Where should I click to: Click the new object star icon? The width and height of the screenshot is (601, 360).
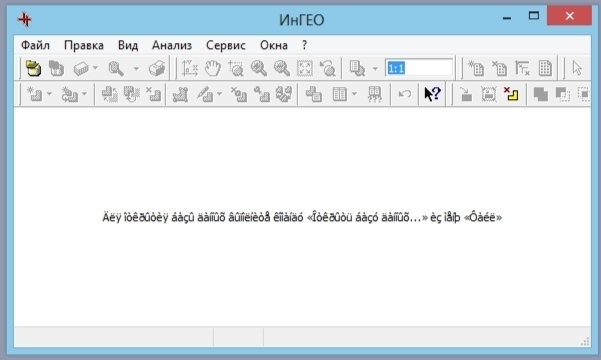pyautogui.click(x=35, y=94)
